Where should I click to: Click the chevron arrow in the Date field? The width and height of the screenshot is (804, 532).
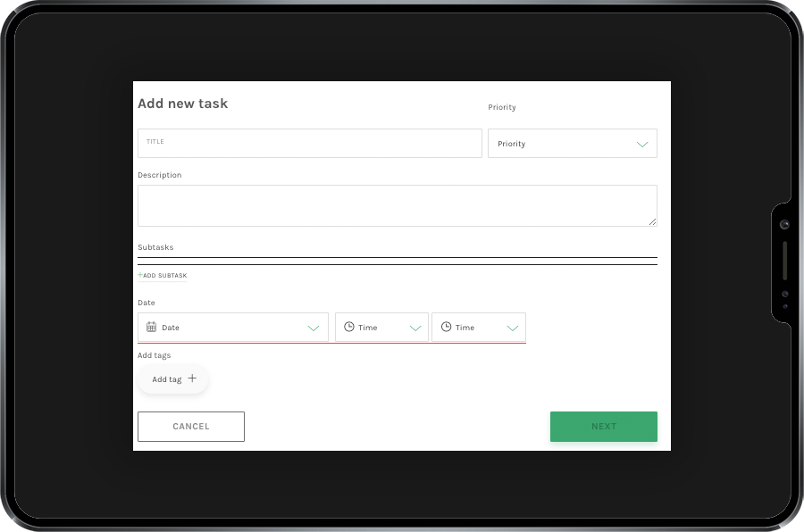pyautogui.click(x=314, y=328)
